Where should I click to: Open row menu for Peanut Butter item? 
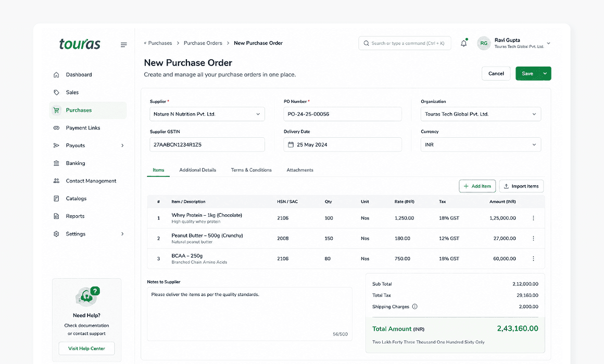click(533, 239)
